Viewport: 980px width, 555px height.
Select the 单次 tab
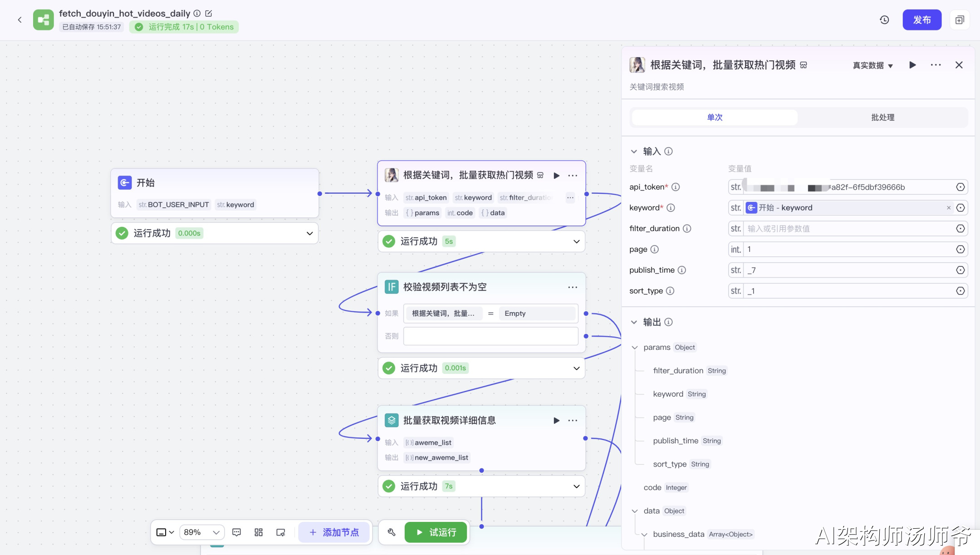(x=715, y=118)
